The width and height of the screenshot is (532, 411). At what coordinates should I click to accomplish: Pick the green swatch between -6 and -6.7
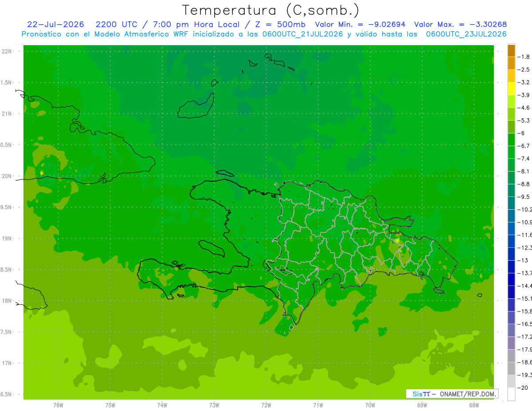tap(511, 140)
